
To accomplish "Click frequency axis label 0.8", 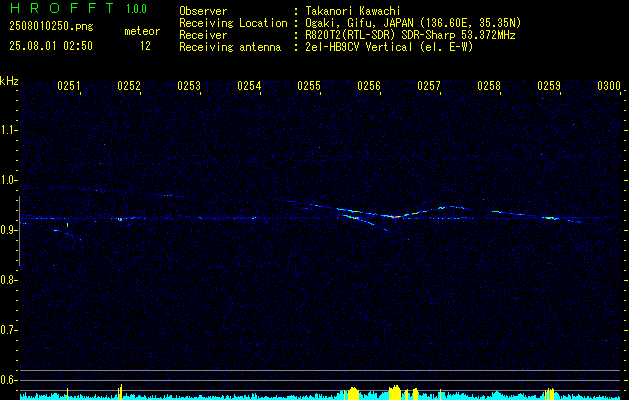I will point(8,280).
